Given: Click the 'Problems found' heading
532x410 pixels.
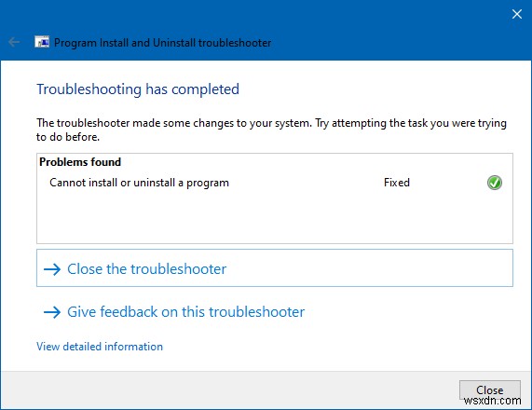Looking at the screenshot, I should tap(80, 162).
